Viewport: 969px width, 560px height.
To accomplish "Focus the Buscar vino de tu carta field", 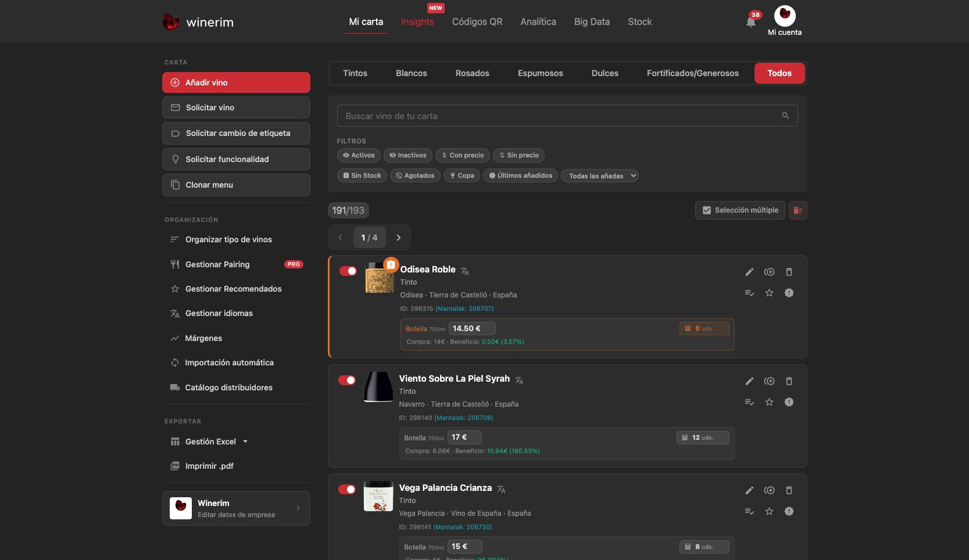I will click(567, 116).
